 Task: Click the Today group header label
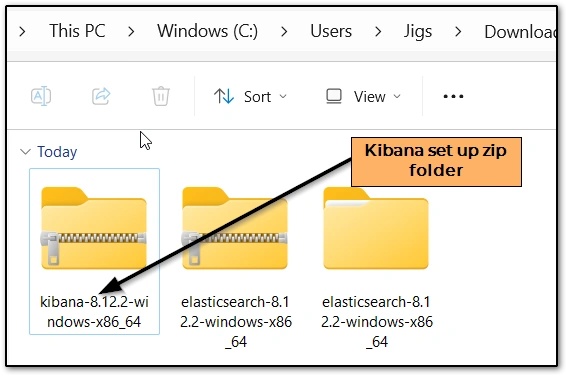(57, 152)
